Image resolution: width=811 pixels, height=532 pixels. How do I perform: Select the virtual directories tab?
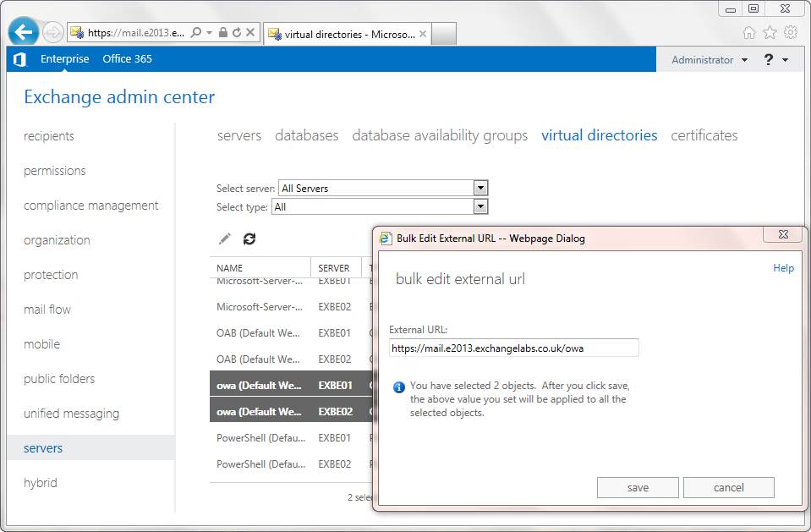pyautogui.click(x=599, y=135)
